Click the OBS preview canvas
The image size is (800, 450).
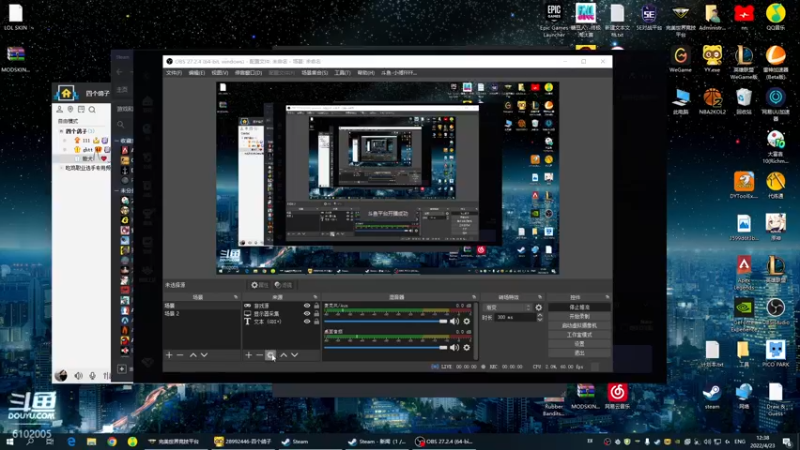[388, 178]
